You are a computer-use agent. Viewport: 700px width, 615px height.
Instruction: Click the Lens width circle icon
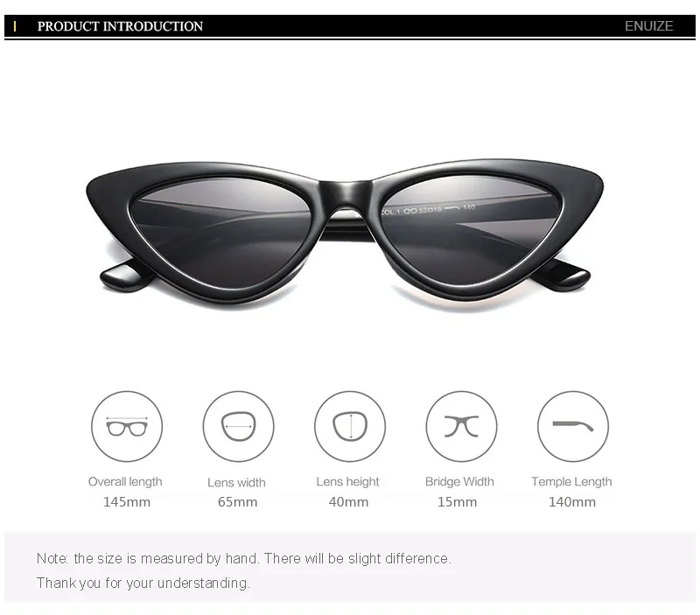[238, 427]
